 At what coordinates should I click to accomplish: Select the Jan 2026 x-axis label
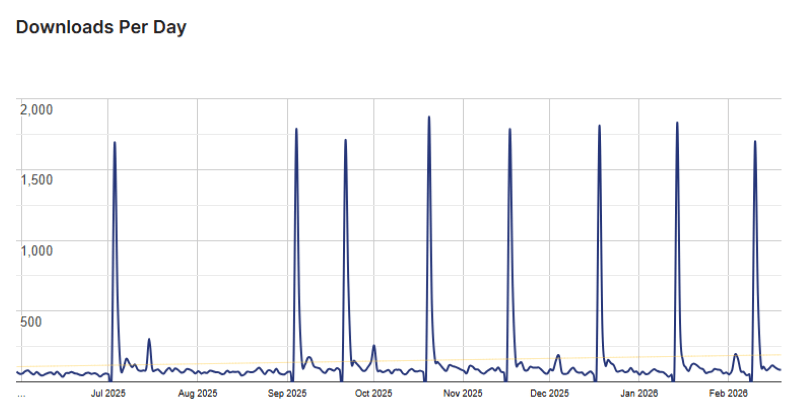[x=638, y=394]
